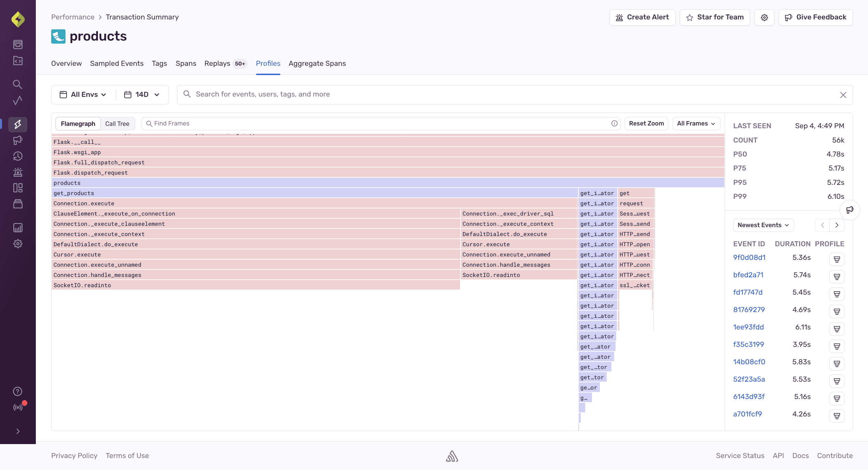Open the Newest Events dropdown
This screenshot has height=470, width=868.
[763, 225]
